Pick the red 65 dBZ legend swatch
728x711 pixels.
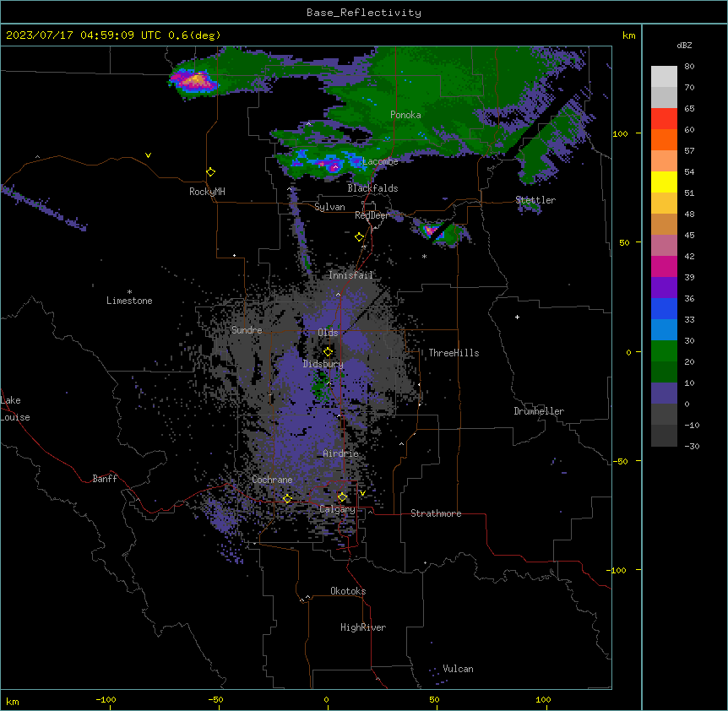click(664, 118)
